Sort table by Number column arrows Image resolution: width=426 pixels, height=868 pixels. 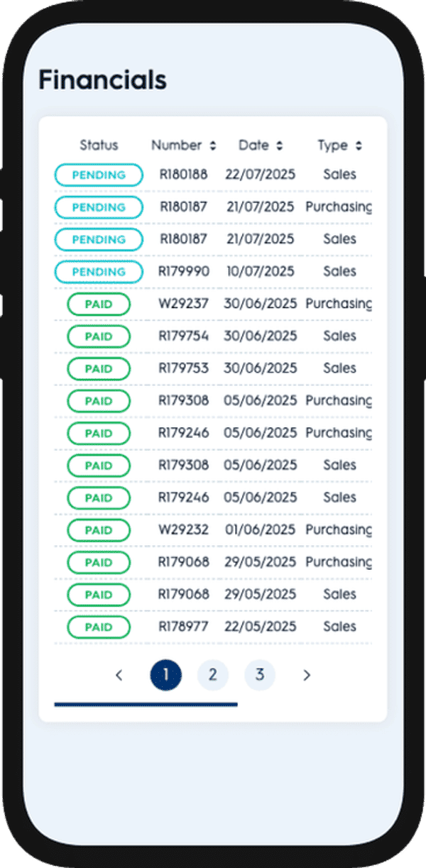point(212,146)
